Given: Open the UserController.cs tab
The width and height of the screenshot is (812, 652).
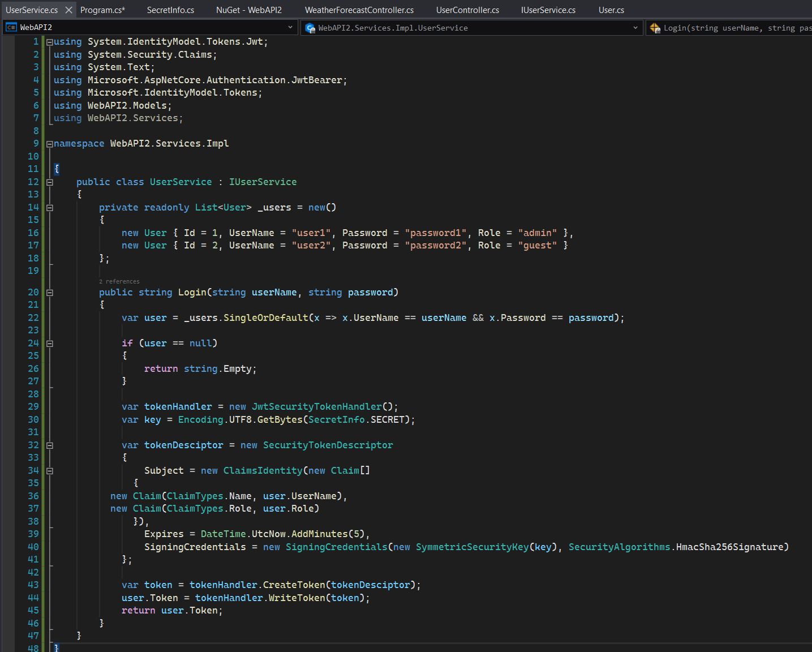Looking at the screenshot, I should click(x=467, y=10).
